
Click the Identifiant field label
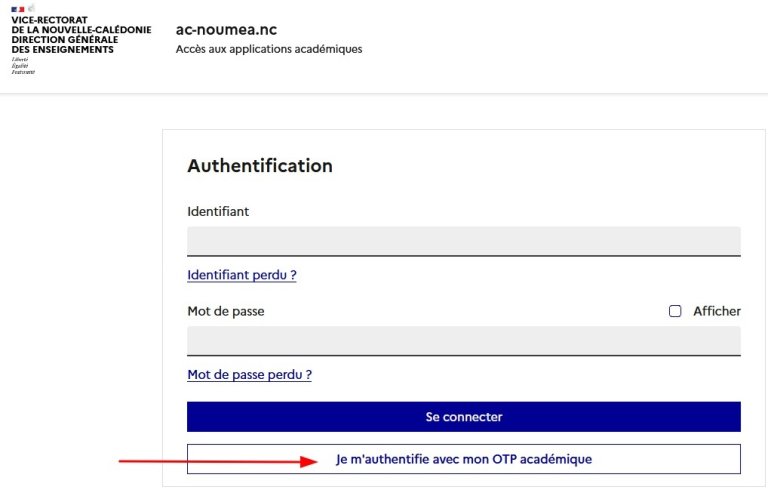[218, 211]
